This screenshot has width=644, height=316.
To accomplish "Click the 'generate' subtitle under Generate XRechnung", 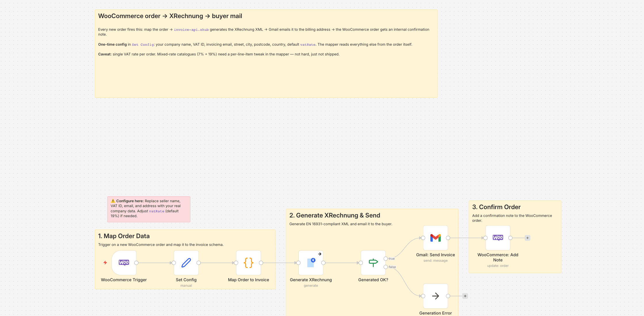I will point(311,286).
